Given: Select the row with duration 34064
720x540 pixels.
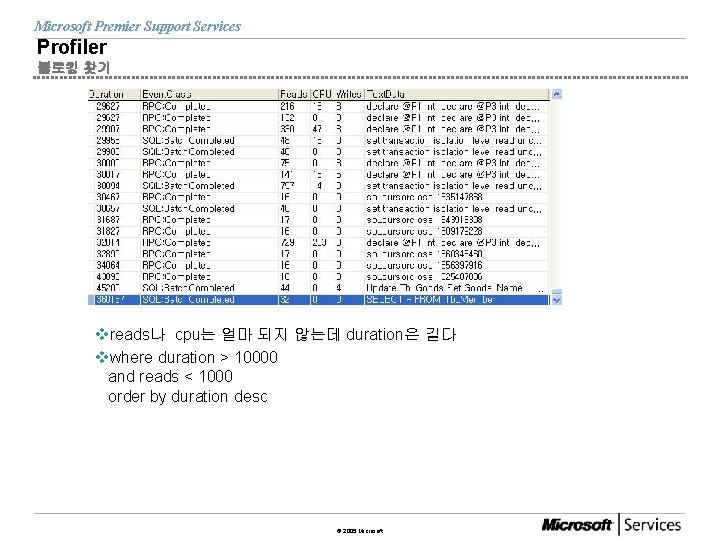Looking at the screenshot, I should click(x=319, y=265).
